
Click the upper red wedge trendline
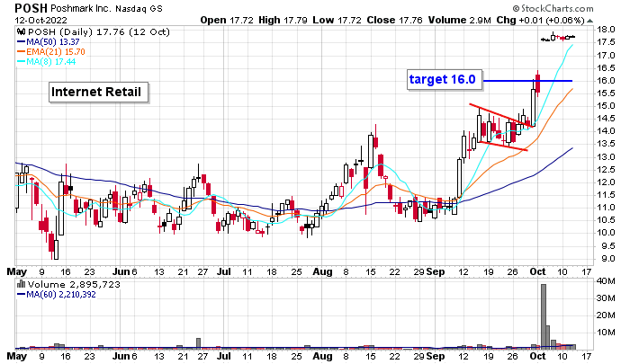(501, 116)
